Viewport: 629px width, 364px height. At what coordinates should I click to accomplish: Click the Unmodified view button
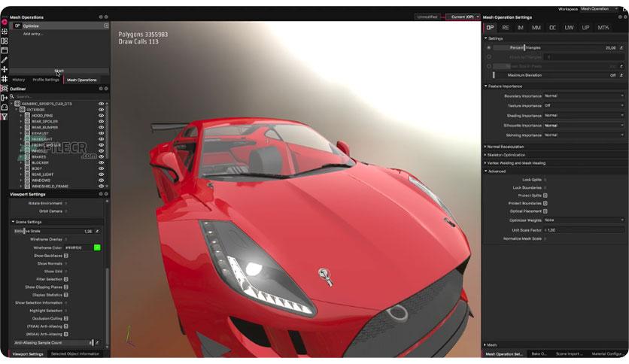(427, 17)
